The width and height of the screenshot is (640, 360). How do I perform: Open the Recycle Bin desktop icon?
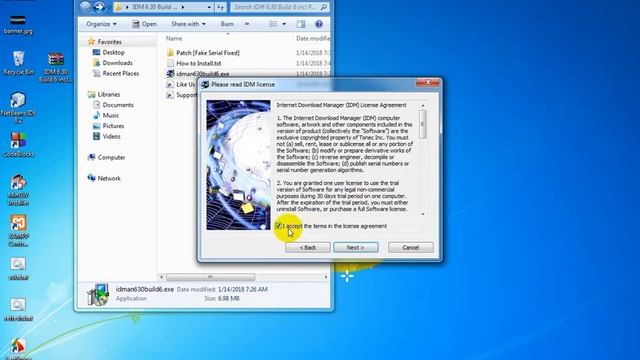coord(18,63)
